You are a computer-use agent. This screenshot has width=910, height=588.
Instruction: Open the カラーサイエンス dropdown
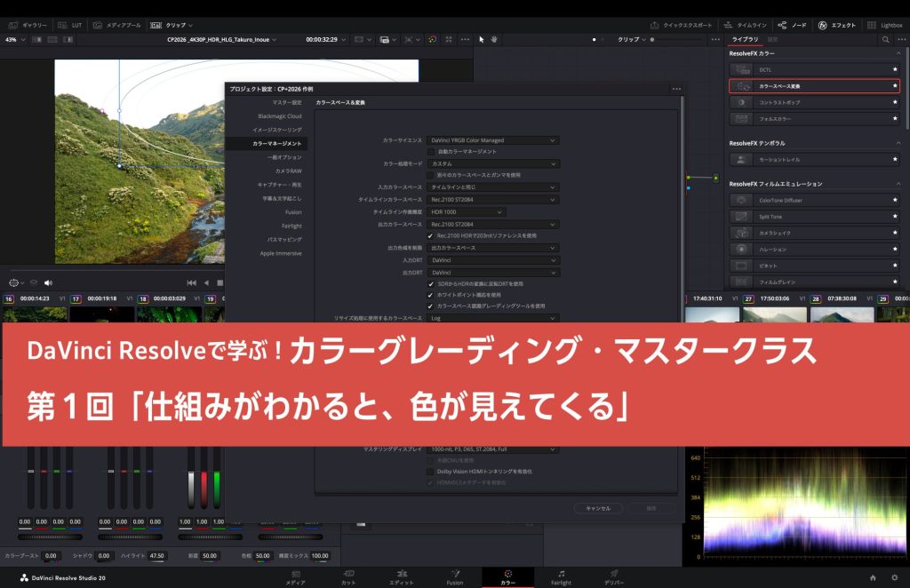[x=492, y=140]
